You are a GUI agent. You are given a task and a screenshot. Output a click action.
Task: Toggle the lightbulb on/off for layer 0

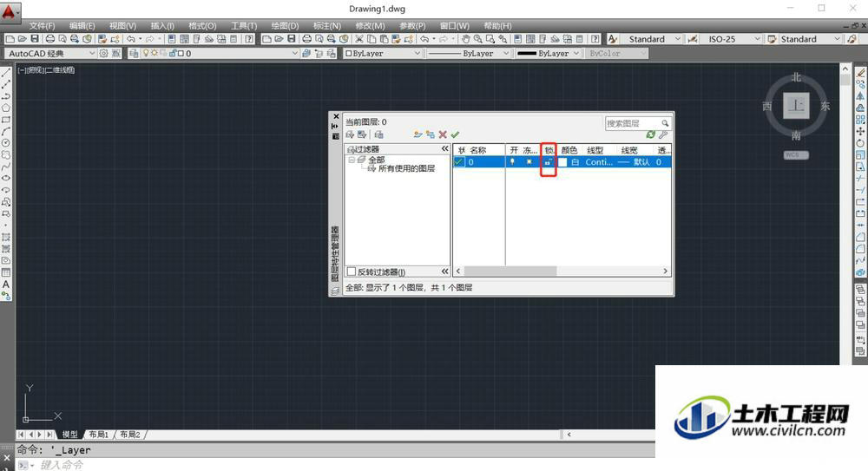pos(513,162)
